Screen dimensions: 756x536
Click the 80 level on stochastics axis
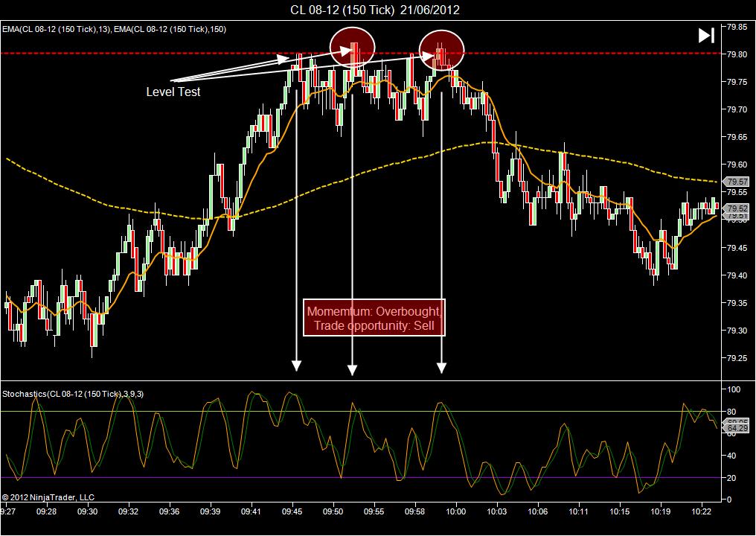point(732,412)
